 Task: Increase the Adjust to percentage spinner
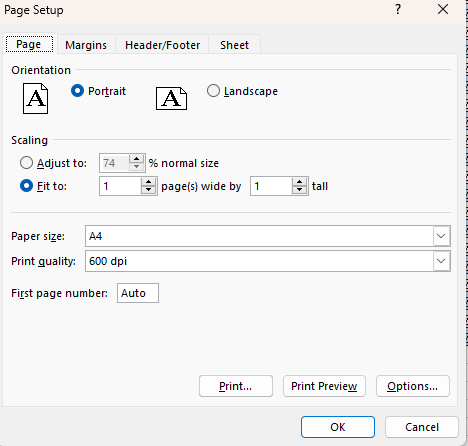[x=136, y=159]
